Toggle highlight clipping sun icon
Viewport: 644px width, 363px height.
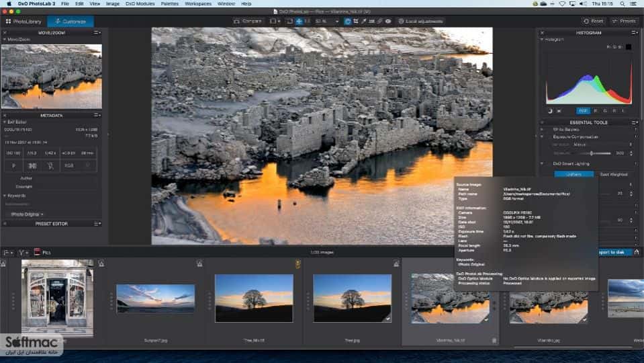[x=559, y=111]
